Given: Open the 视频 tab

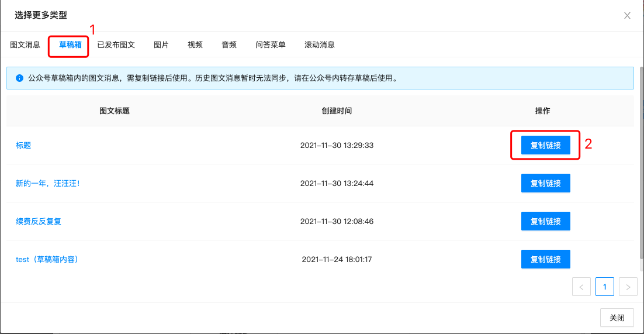Looking at the screenshot, I should (195, 44).
